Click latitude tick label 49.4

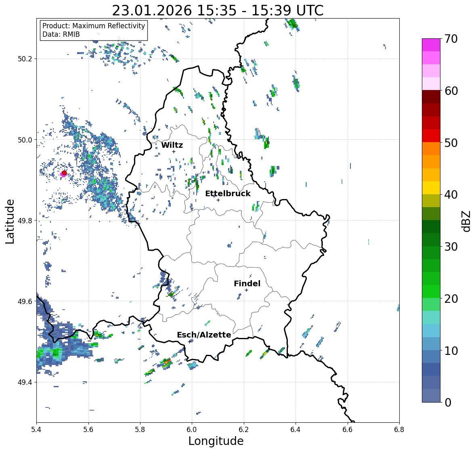click(25, 382)
